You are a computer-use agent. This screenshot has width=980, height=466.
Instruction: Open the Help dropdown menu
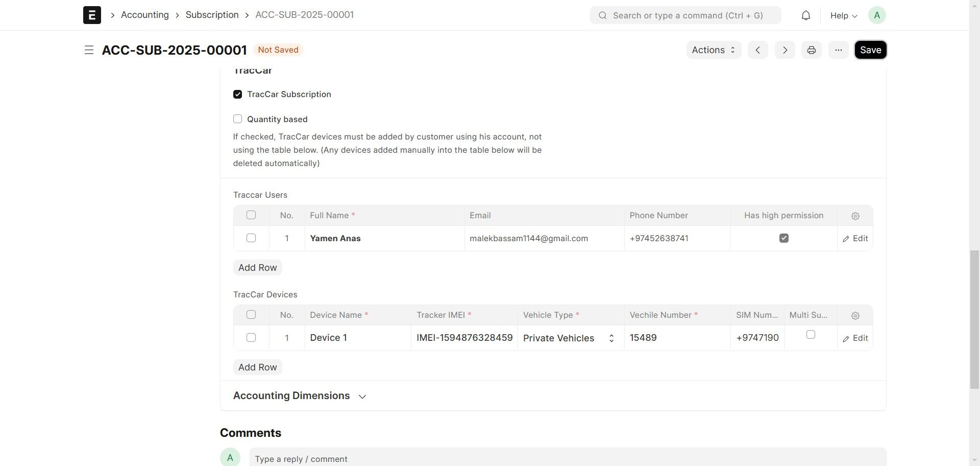point(844,15)
